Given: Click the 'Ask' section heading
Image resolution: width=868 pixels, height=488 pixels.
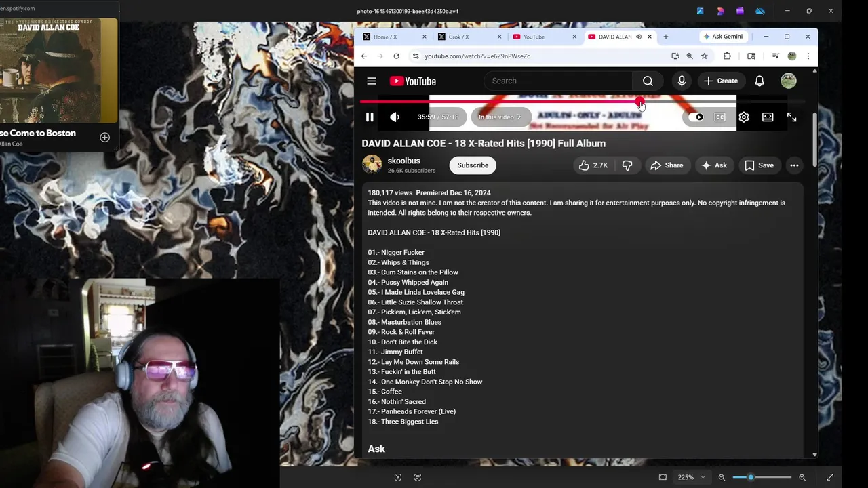Looking at the screenshot, I should 376,449.
